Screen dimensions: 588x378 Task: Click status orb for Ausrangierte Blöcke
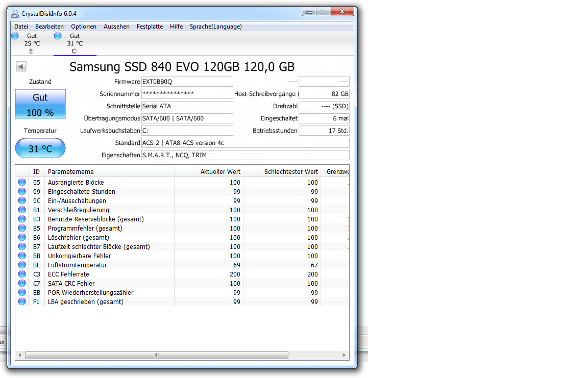point(22,183)
